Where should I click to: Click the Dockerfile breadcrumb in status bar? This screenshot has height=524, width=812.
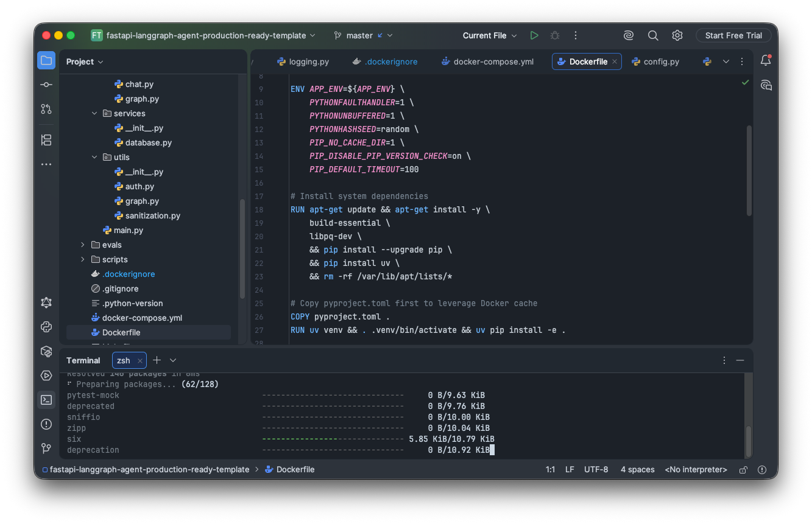(290, 470)
